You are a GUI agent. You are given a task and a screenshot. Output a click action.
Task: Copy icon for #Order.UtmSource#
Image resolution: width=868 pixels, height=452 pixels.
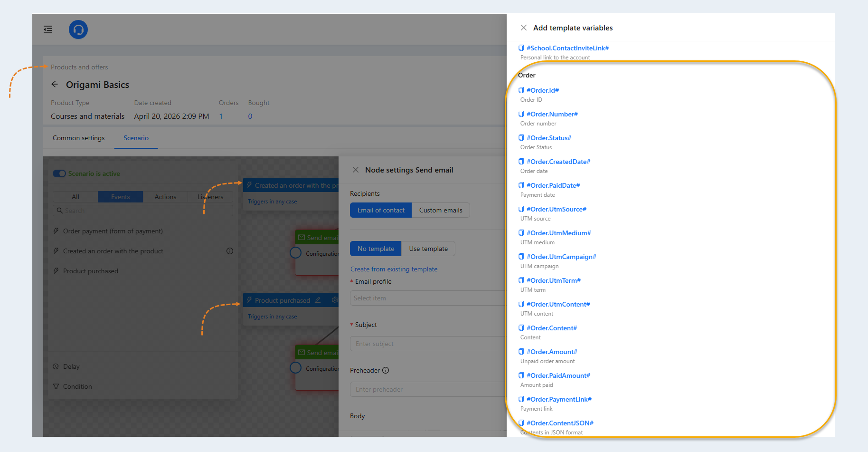[521, 209]
